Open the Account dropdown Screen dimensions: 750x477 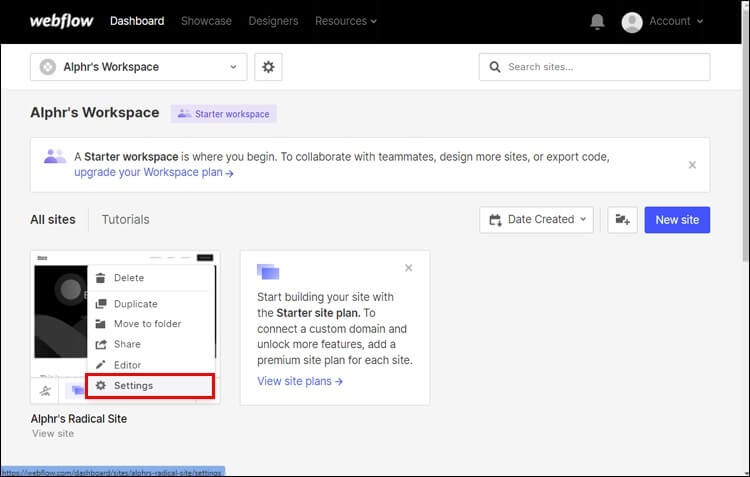(676, 21)
